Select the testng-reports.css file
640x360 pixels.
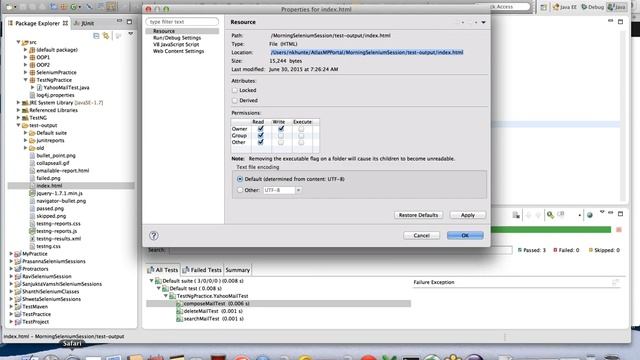click(x=58, y=224)
